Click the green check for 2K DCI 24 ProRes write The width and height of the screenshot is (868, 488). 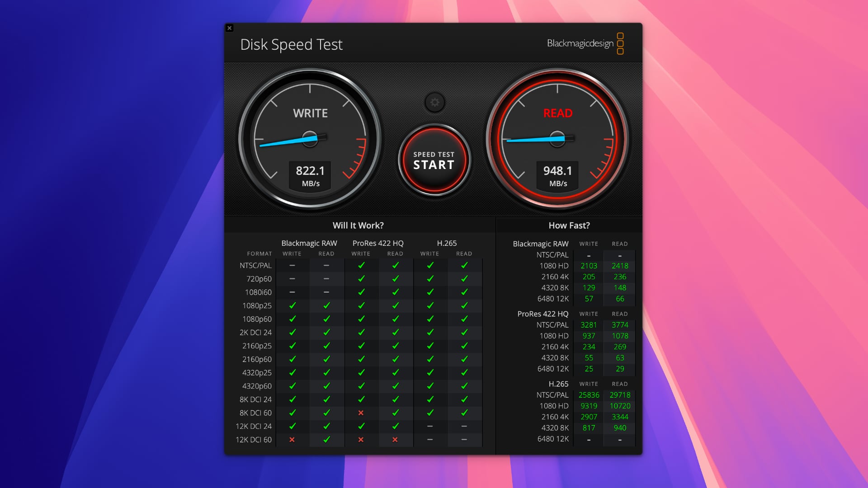(361, 333)
